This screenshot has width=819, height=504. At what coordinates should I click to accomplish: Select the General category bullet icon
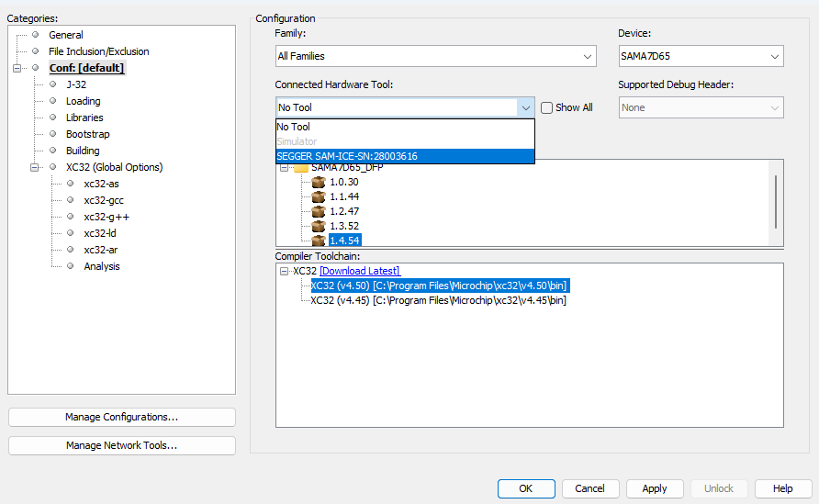click(x=36, y=35)
